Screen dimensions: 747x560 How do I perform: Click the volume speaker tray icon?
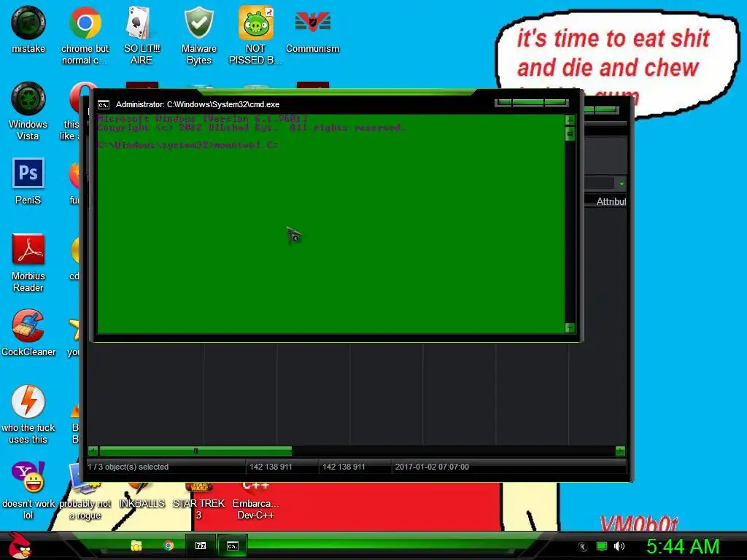tap(619, 546)
